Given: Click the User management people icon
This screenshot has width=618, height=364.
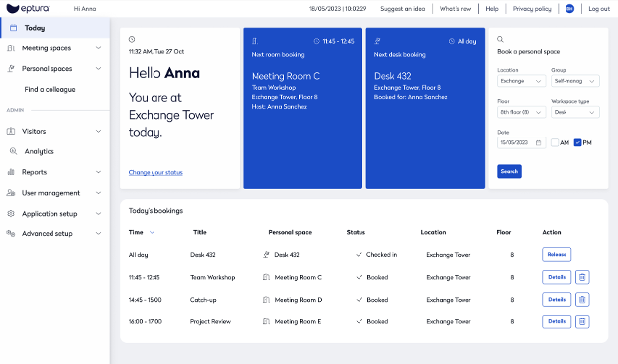Looking at the screenshot, I should click(11, 193).
